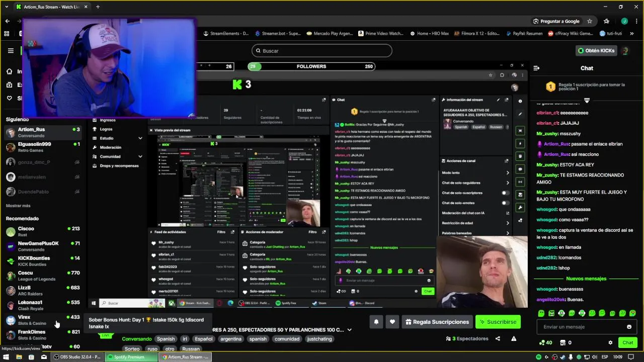Toggle stream notifications bell

(x=376, y=322)
